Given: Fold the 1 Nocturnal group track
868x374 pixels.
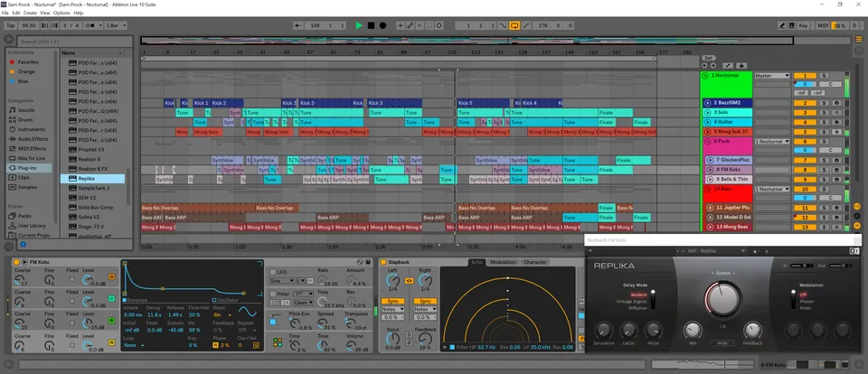Looking at the screenshot, I should 705,76.
